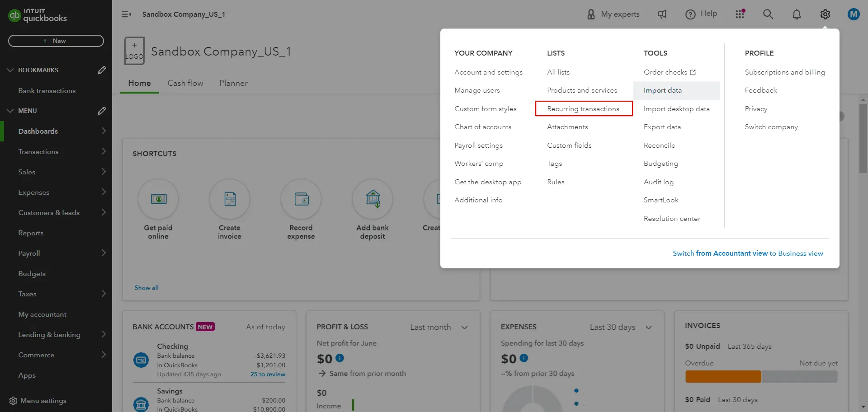868x412 pixels.
Task: Open My accountant in the sidebar
Action: [42, 314]
